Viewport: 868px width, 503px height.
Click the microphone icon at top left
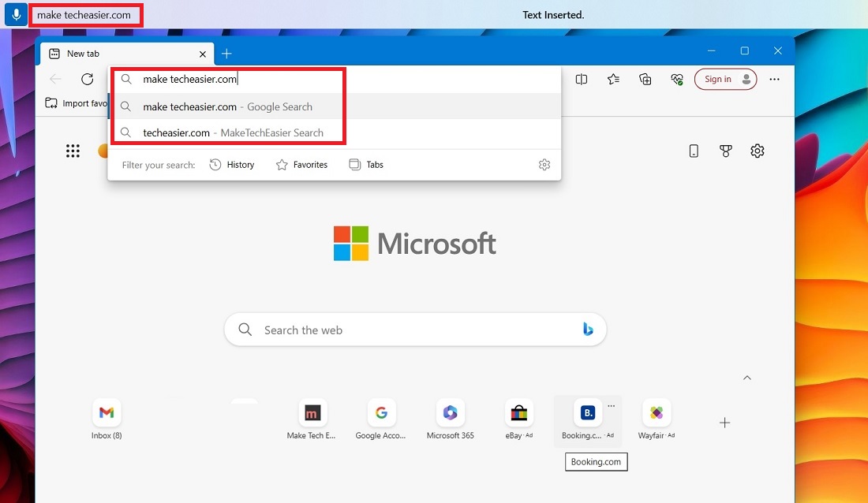[16, 14]
